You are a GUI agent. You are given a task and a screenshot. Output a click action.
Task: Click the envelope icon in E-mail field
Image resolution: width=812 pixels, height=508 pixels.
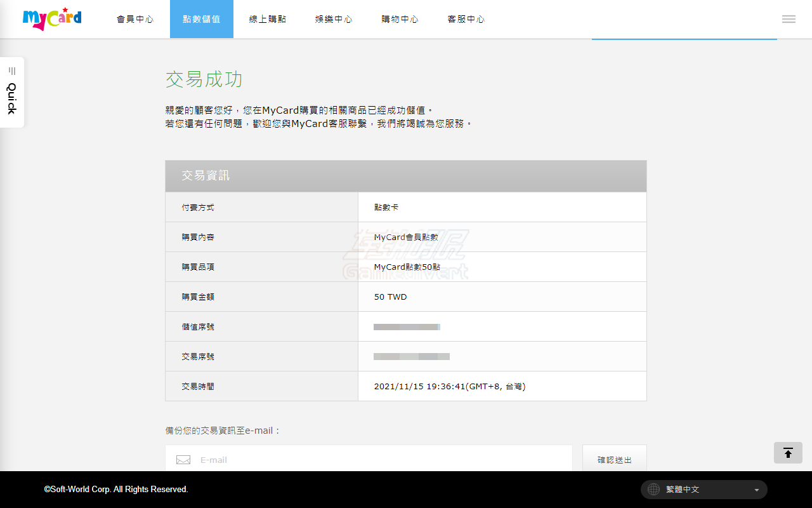(x=183, y=460)
